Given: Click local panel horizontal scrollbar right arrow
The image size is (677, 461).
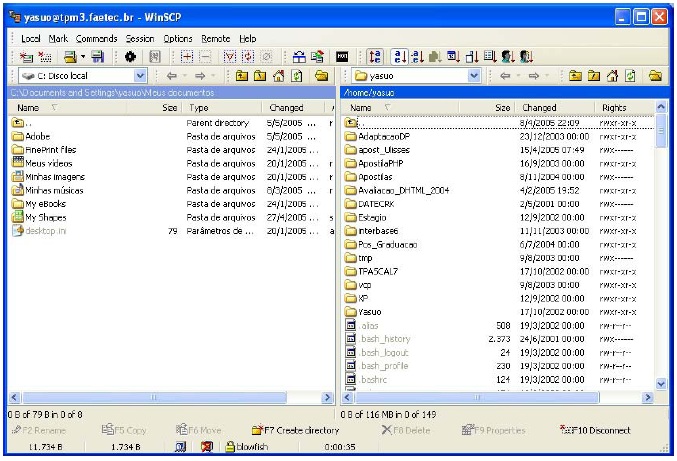Looking at the screenshot, I should (327, 398).
